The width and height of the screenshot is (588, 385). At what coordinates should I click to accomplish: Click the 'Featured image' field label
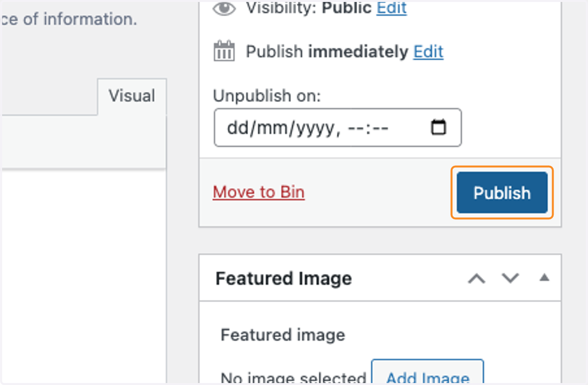(283, 335)
